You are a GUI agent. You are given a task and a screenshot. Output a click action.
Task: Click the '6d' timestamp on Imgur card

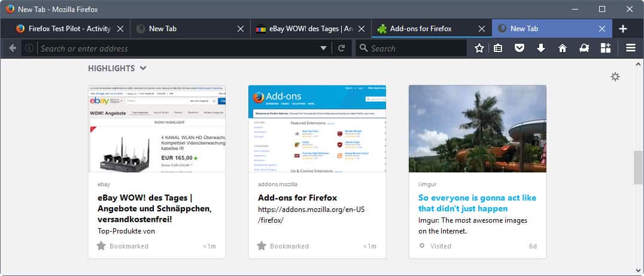533,246
